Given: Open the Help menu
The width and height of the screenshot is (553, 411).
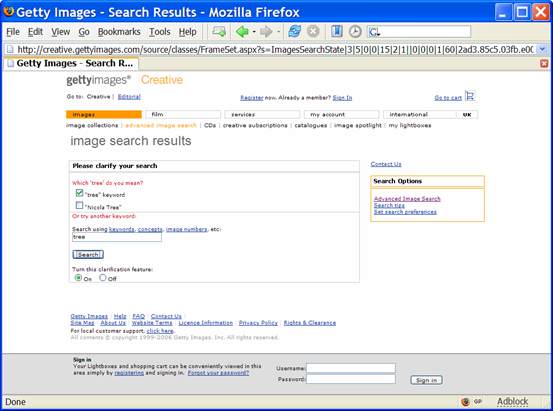Looking at the screenshot, I should pyautogui.click(x=188, y=32).
